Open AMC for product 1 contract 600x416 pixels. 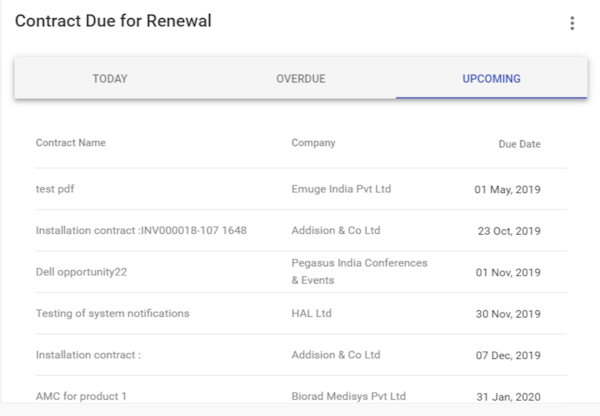pyautogui.click(x=81, y=396)
